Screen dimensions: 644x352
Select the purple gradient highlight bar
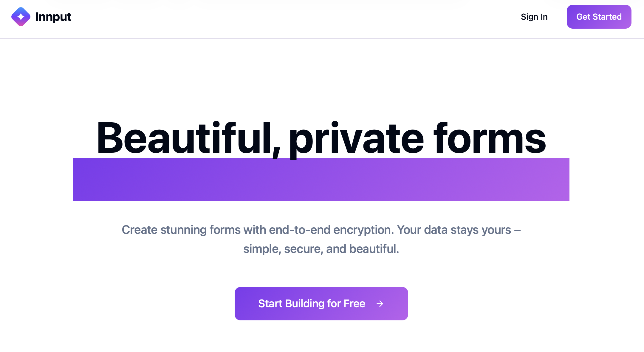321,179
